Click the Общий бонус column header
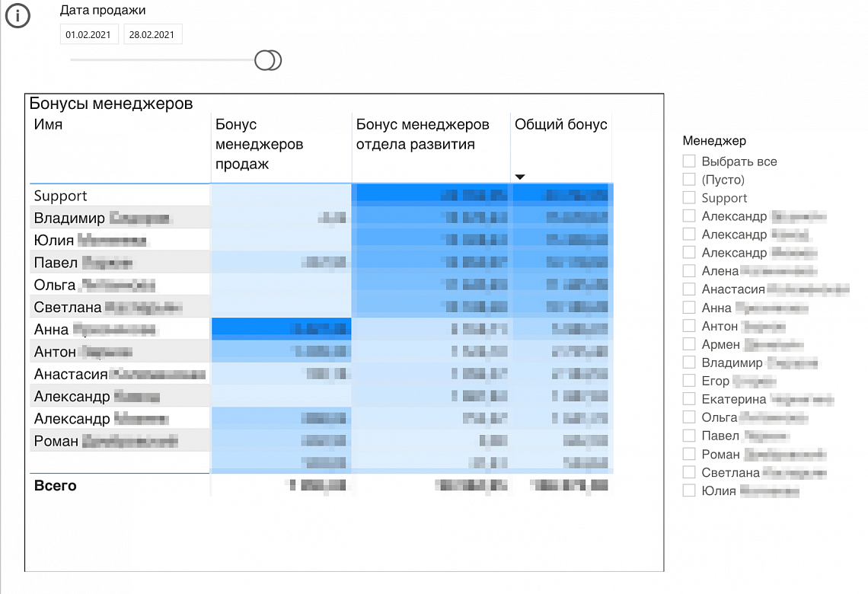868x594 pixels. 560,125
